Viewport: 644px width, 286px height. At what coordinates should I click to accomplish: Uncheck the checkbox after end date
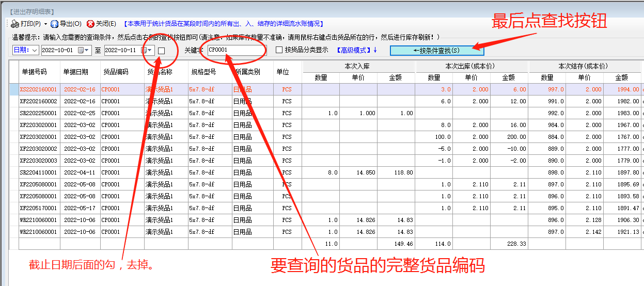coord(162,51)
